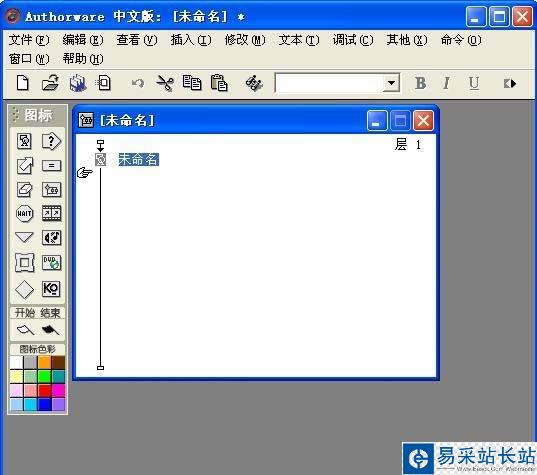Select the Wait icon in the palette
Screen dimensions: 537x475
point(24,214)
